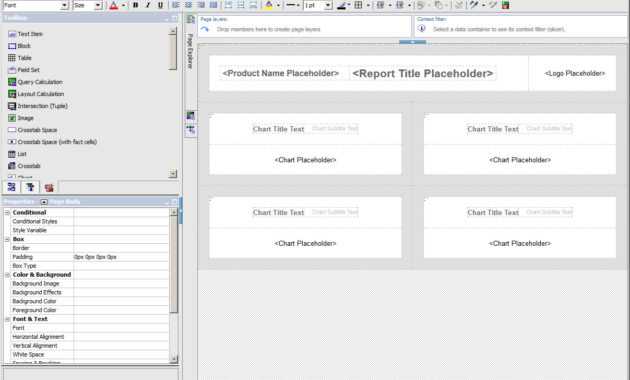Click the border line style icon

pyautogui.click(x=290, y=5)
